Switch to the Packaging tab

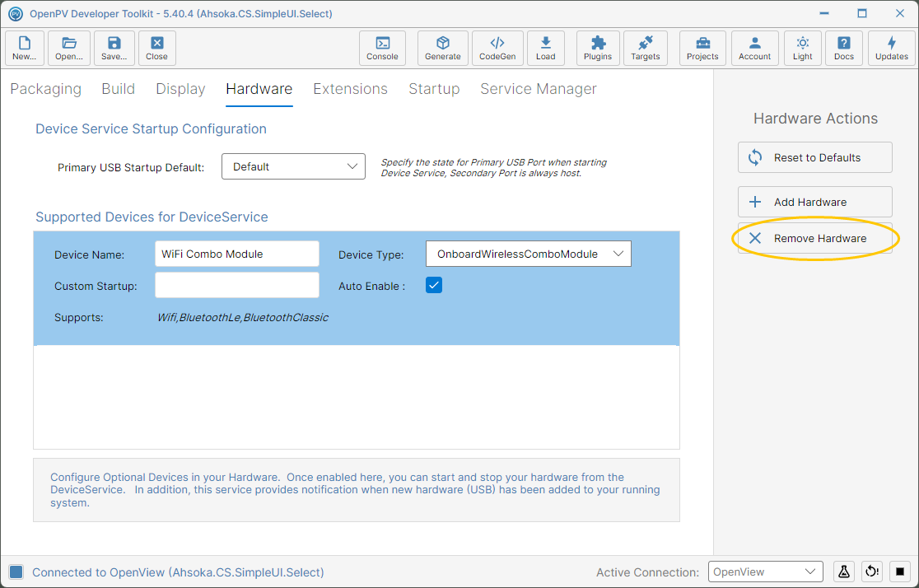[46, 89]
